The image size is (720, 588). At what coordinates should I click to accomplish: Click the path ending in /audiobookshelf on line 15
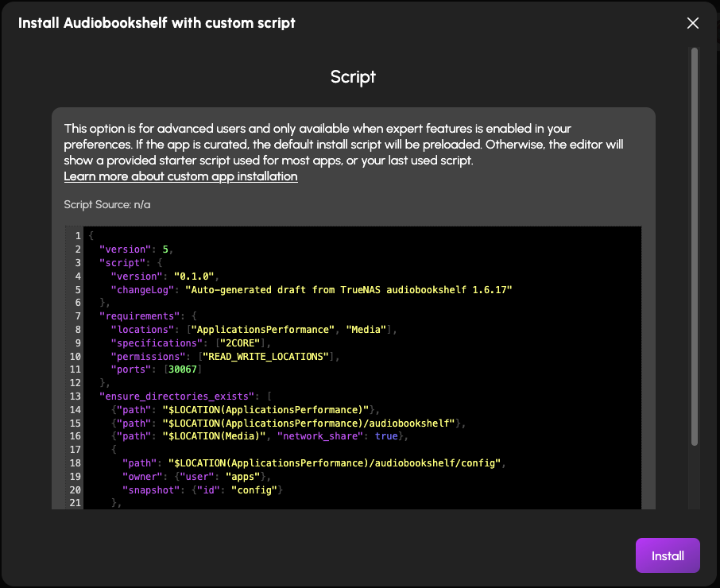[x=308, y=423]
